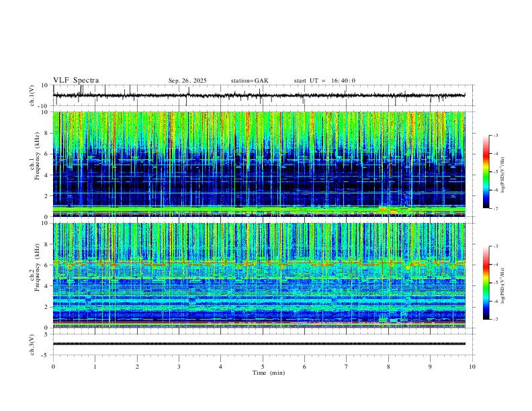Click the "5" tick on ch.3(V) axis
Image resolution: width=532 pixels, height=411 pixels.
[46, 334]
